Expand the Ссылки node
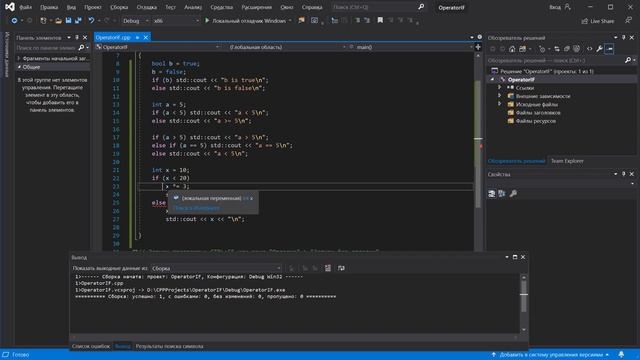 (499, 87)
